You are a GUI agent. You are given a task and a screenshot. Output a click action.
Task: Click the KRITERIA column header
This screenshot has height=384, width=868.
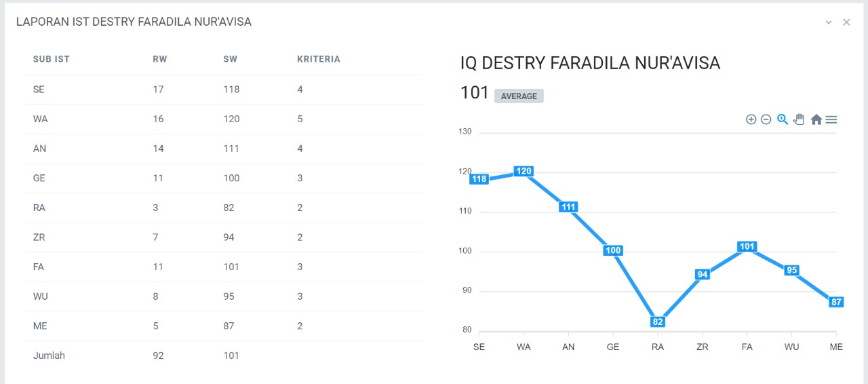(x=319, y=59)
